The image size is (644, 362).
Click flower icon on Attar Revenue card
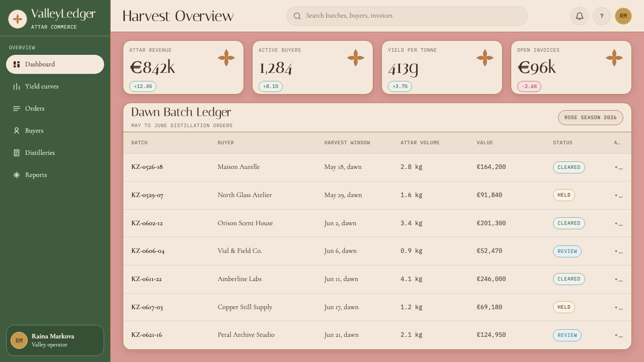click(x=226, y=58)
